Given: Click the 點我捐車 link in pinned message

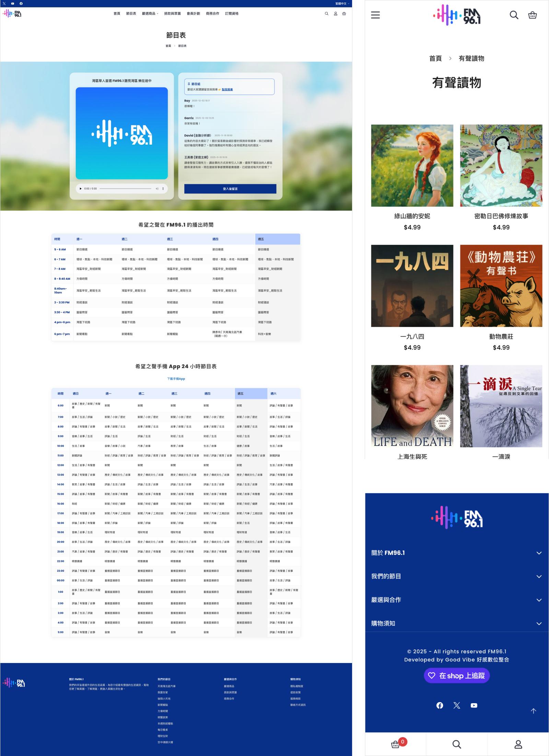Looking at the screenshot, I should 227,90.
